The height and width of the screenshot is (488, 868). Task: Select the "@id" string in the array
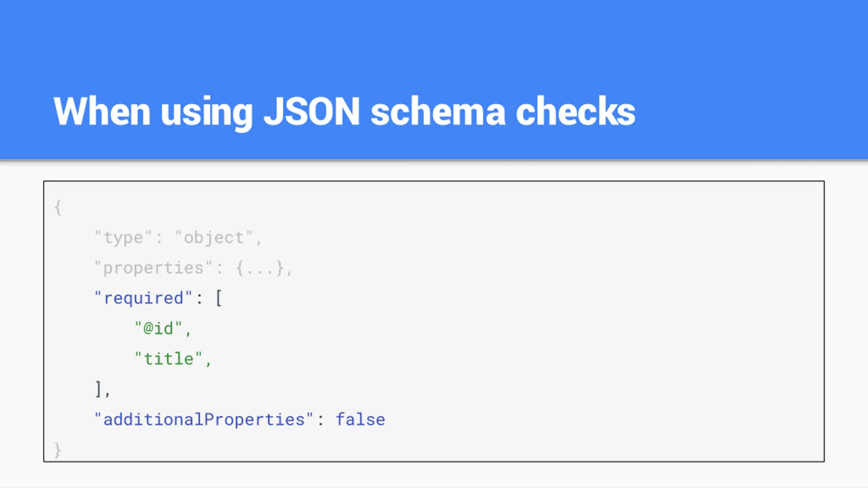click(x=158, y=328)
